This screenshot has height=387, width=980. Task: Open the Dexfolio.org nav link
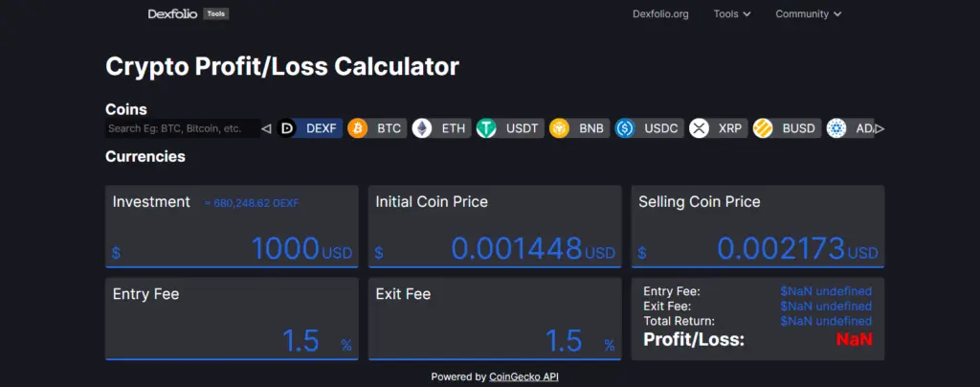[660, 14]
